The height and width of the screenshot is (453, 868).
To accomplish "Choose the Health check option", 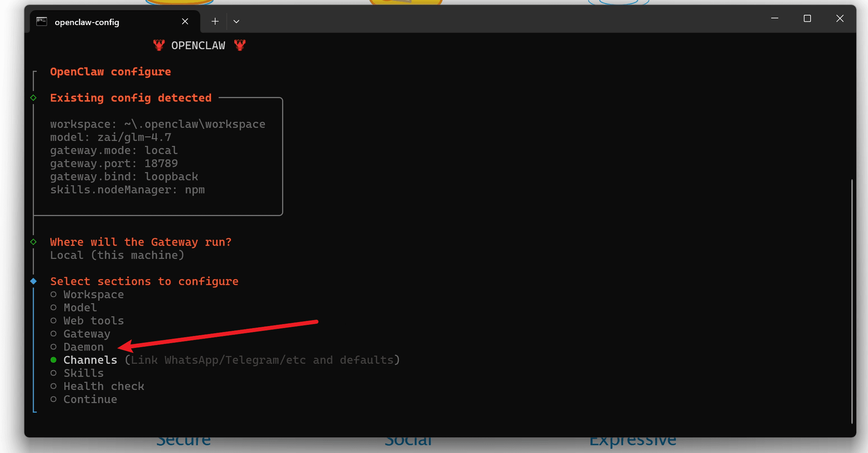I will click(x=104, y=386).
